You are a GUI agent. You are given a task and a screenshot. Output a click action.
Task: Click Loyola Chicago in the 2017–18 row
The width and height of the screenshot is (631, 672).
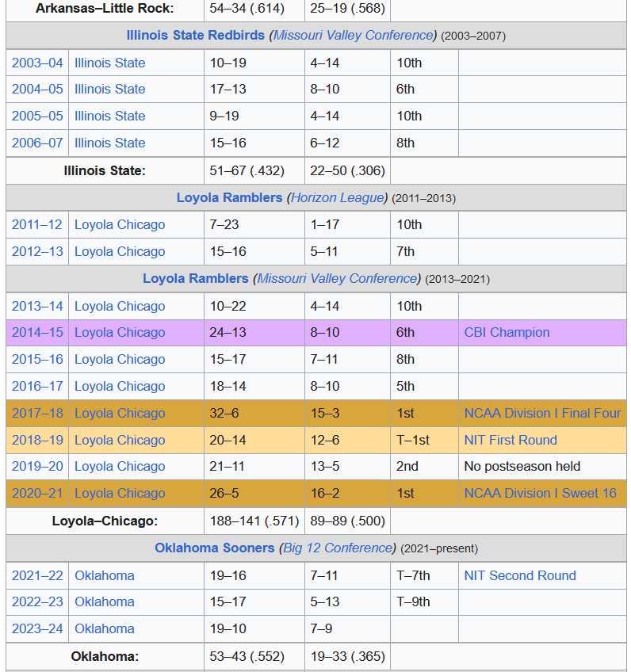(120, 414)
